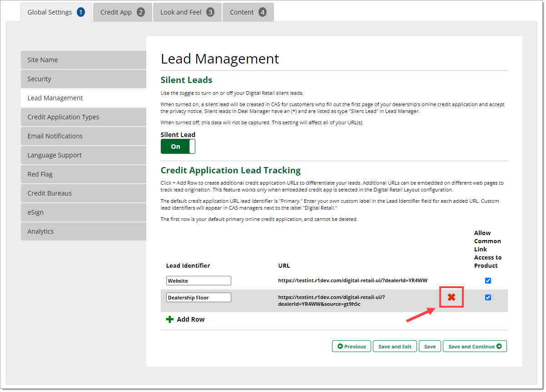Click the Credit Application Lead Tracking heading
The image size is (546, 392).
231,170
